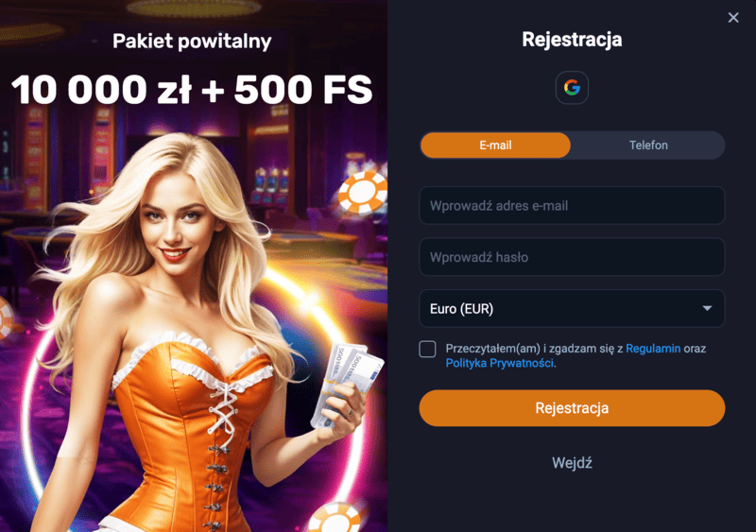Click the orange poker chip near the slot machines

(x=363, y=192)
